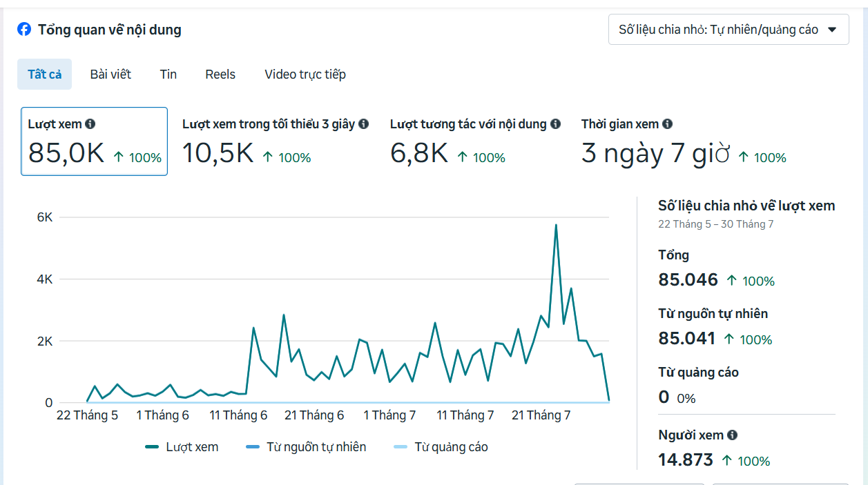
Task: Select the 85,0K Lượt xem metric value
Action: (66, 153)
